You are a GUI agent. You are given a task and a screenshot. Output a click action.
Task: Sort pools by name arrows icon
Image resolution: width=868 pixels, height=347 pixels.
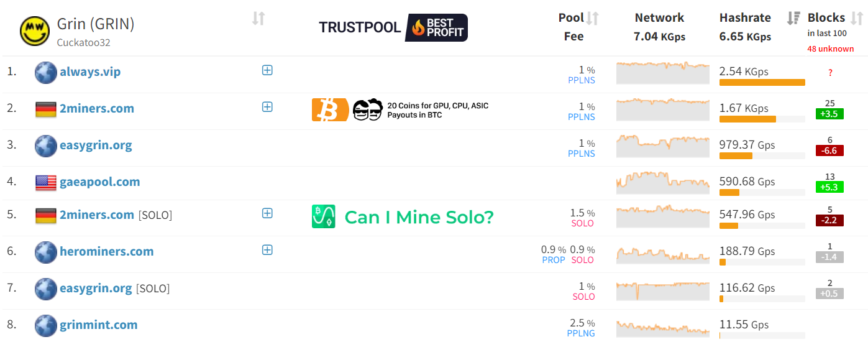pos(258,19)
